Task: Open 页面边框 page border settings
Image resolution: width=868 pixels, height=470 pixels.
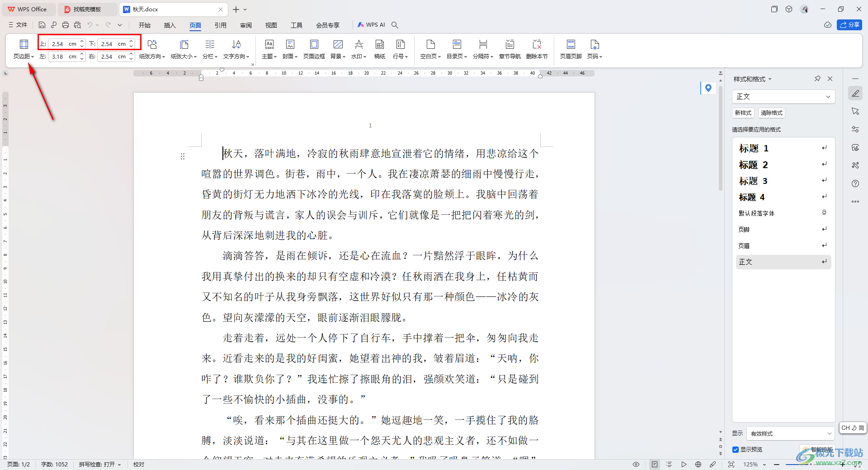Action: 314,50
